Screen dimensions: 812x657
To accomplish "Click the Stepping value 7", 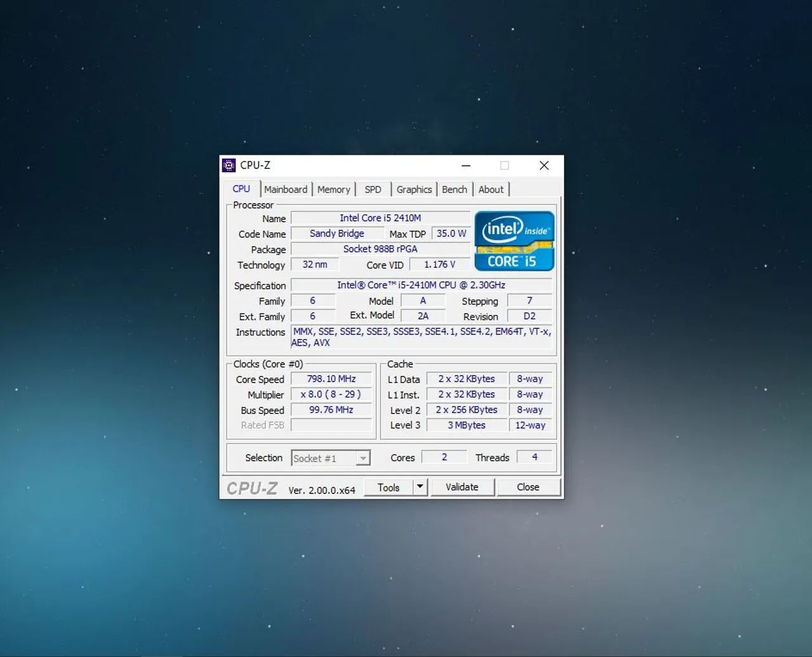I will (530, 301).
